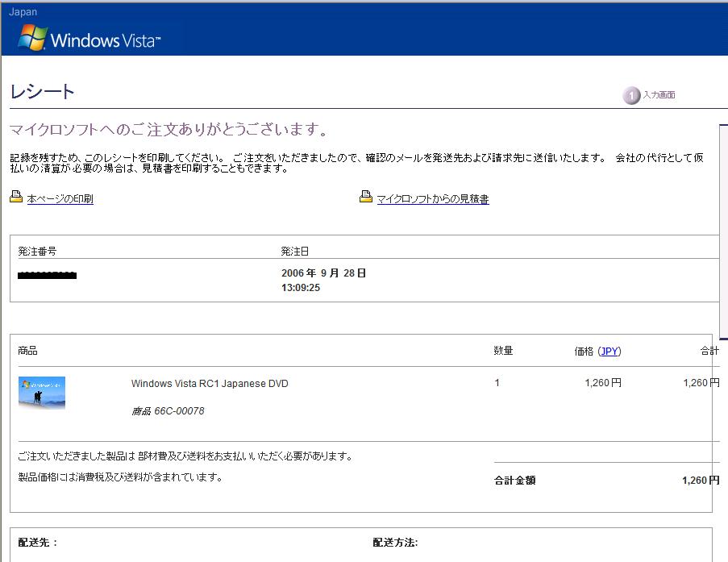Select product name Windows Vista RC1 Japanese DVD
This screenshot has height=562, width=728.
pyautogui.click(x=210, y=384)
